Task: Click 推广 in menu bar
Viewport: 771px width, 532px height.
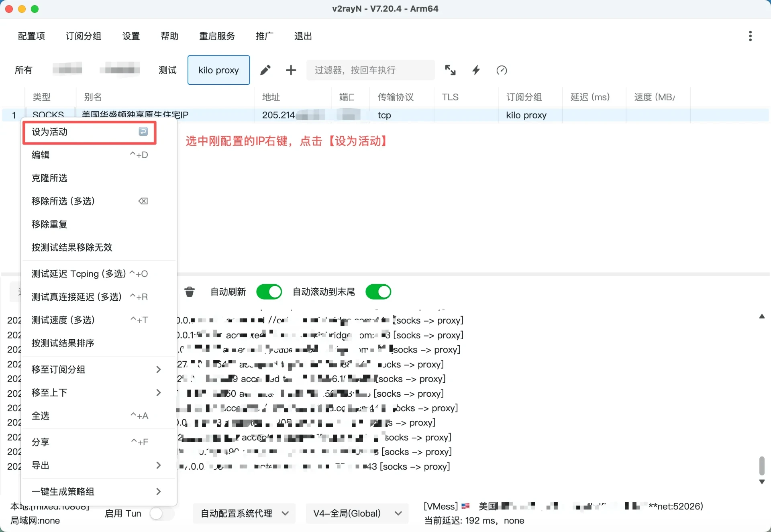Action: click(265, 36)
